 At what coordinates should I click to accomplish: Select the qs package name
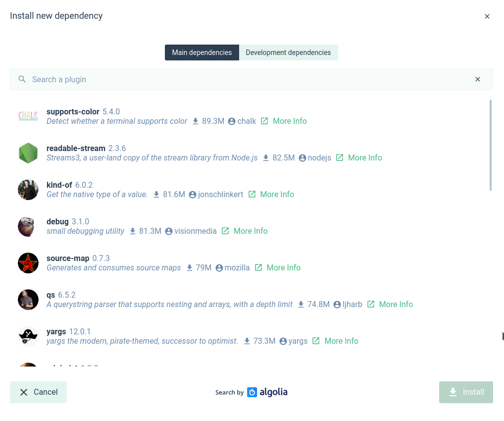pos(51,295)
